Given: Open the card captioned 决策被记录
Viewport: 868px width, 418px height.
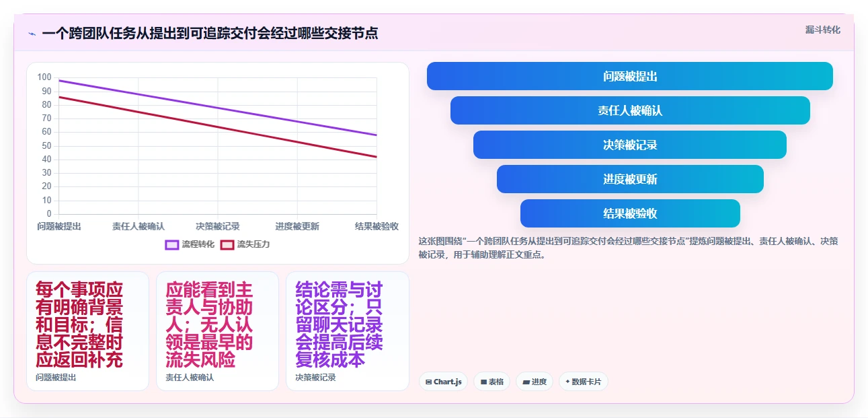Looking at the screenshot, I should coord(348,330).
